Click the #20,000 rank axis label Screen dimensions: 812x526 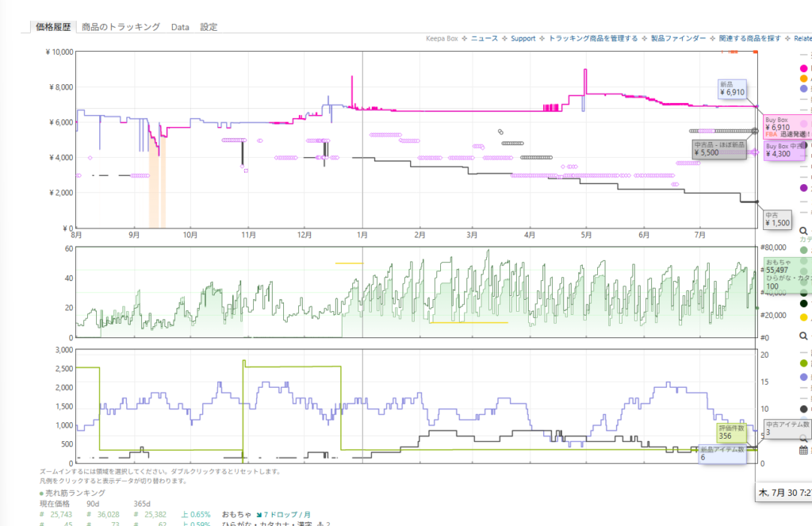[x=773, y=315]
